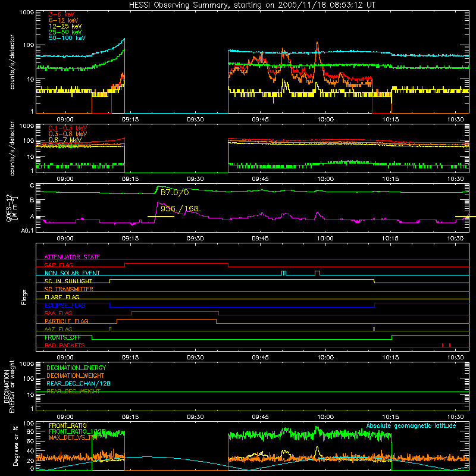
Task: Click the 956./168. annotation on GOES plot
Action: tap(181, 209)
